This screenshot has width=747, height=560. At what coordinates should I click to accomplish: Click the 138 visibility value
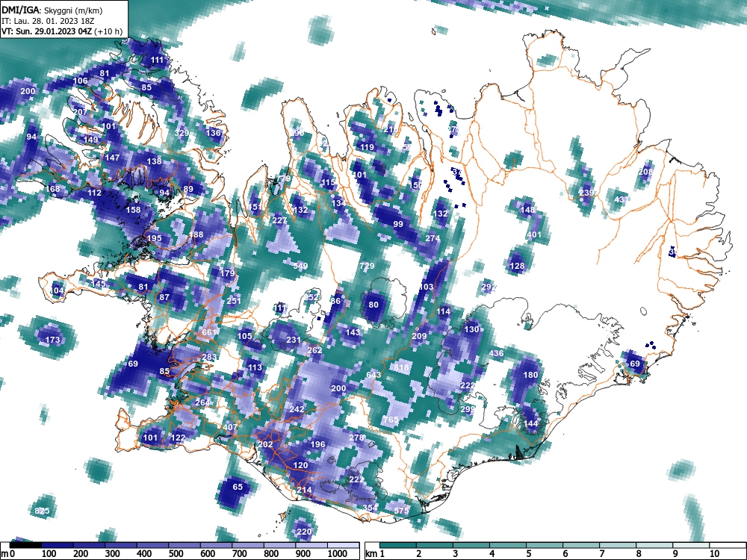point(155,161)
